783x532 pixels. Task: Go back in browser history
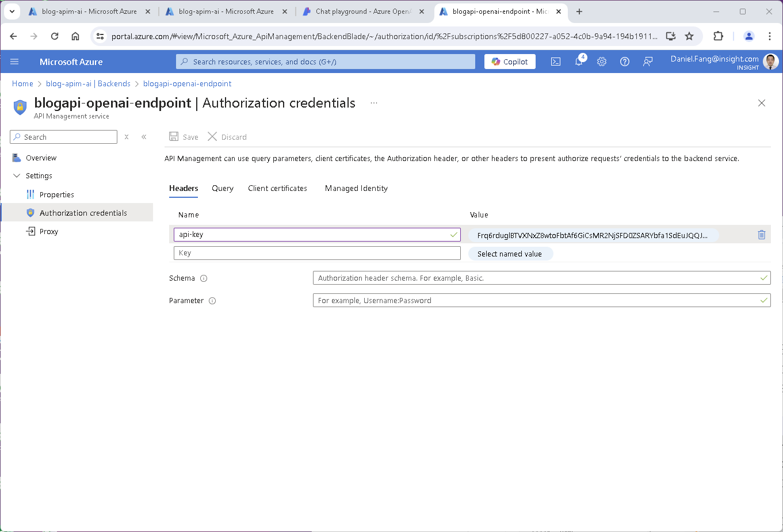point(13,36)
